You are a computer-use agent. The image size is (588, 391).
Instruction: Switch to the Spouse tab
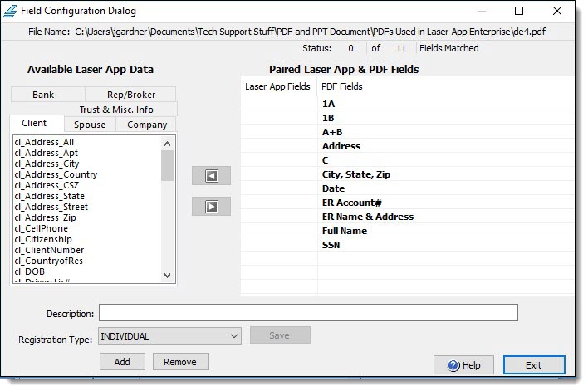(x=89, y=125)
